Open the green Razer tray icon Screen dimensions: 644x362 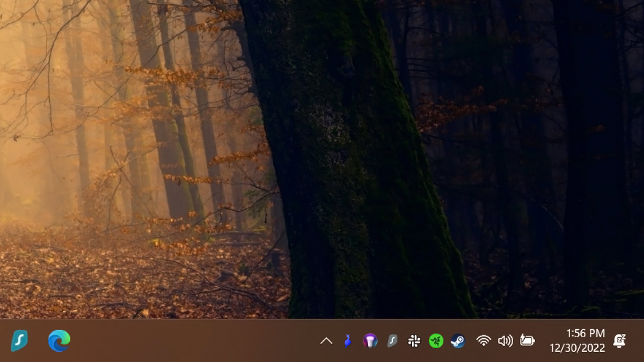(x=436, y=341)
